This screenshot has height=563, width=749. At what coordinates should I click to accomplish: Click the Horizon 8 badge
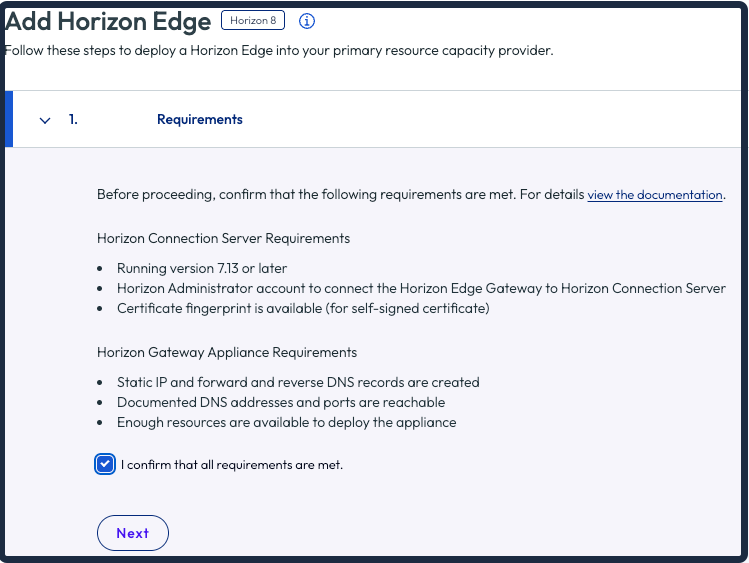253,21
